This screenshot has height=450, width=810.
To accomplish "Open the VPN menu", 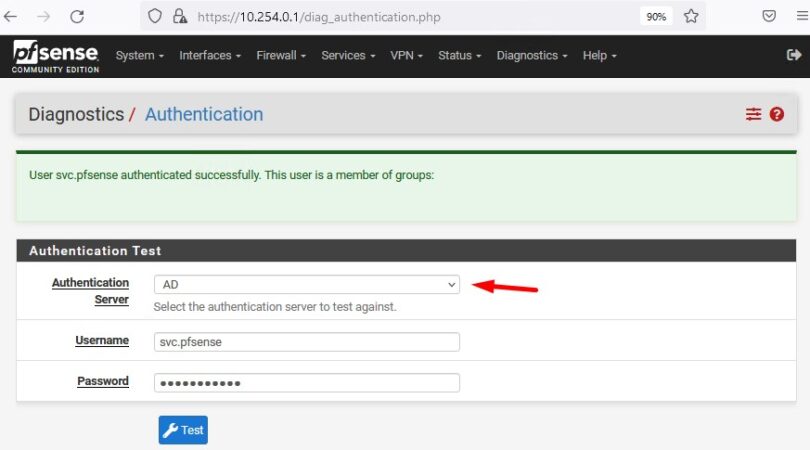I will click(406, 56).
